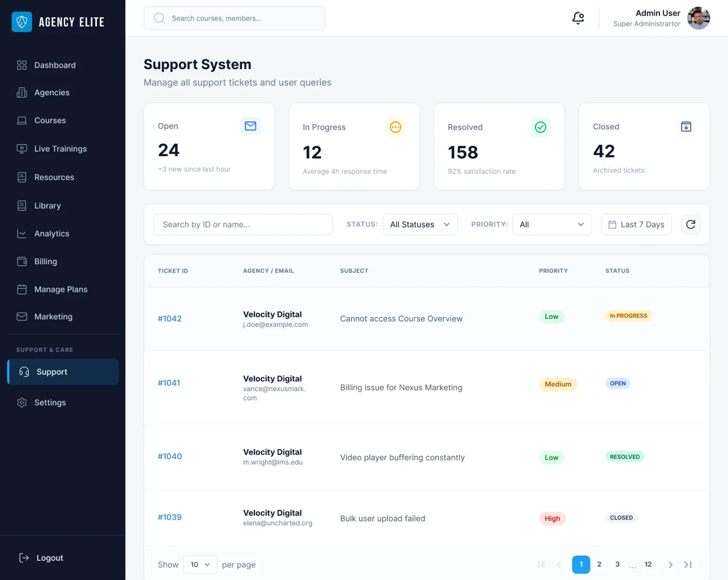Image resolution: width=728 pixels, height=580 pixels.
Task: Click the envelope icon on Open tickets card
Action: 251,126
